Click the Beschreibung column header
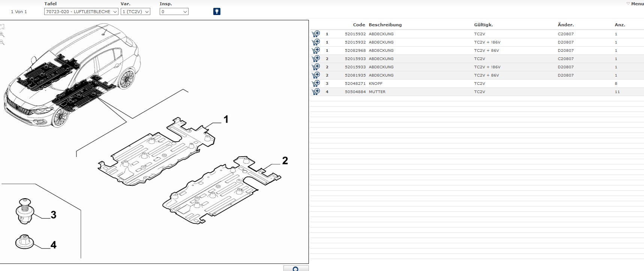The width and height of the screenshot is (644, 271). click(x=385, y=25)
